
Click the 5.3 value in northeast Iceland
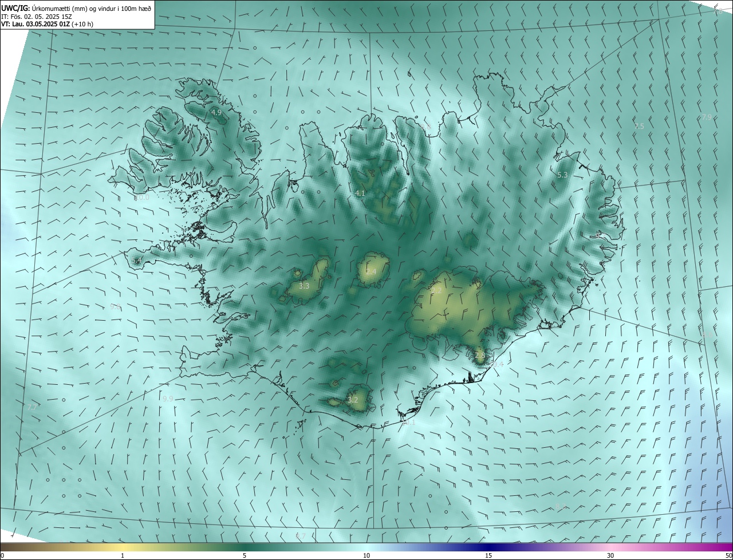562,175
